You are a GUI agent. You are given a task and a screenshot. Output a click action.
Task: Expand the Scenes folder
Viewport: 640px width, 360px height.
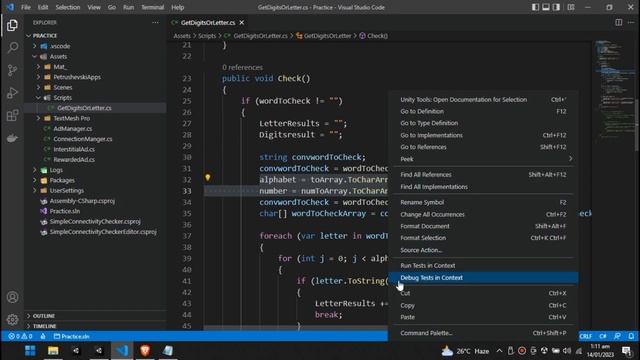point(39,87)
